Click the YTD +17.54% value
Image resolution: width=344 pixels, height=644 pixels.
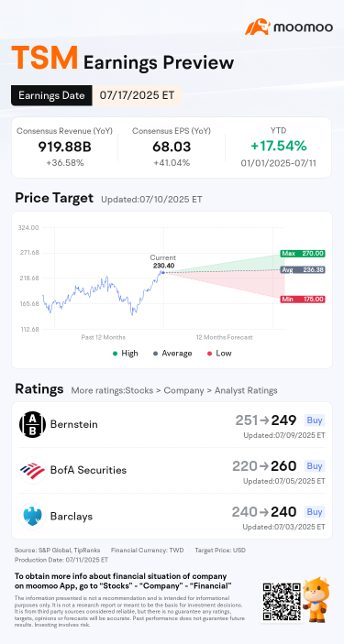(x=279, y=146)
